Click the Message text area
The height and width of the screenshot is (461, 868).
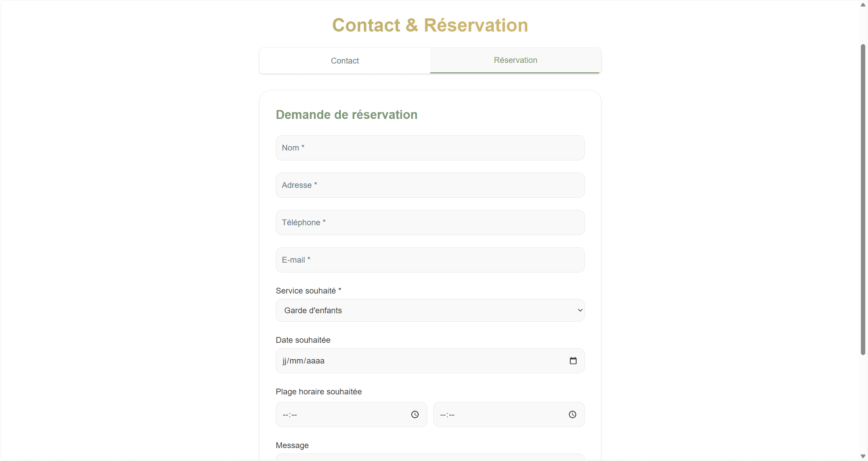click(430, 457)
